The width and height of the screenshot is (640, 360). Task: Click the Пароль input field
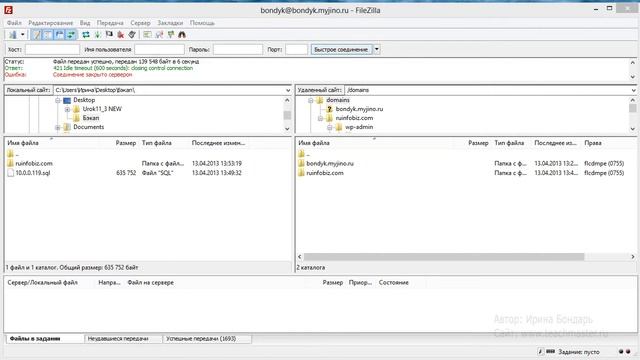(x=238, y=49)
